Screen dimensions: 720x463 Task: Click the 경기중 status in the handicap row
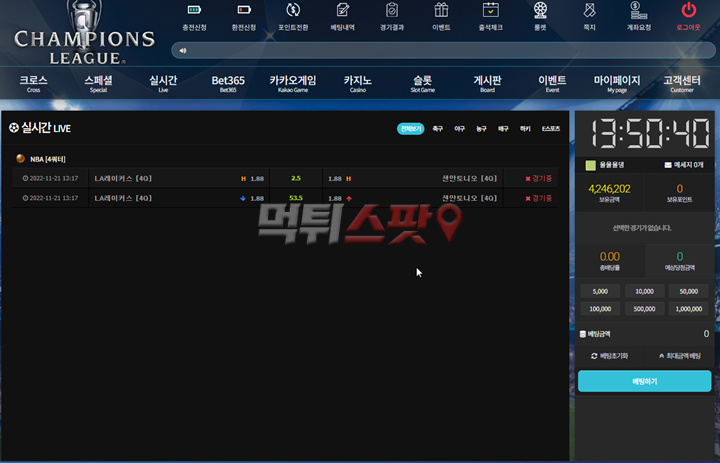click(539, 178)
